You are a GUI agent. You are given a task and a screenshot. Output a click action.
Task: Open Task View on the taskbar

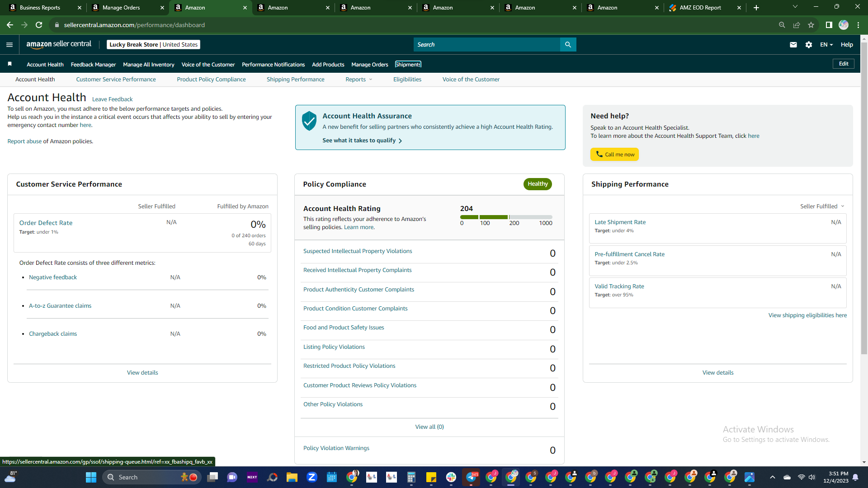(212, 477)
